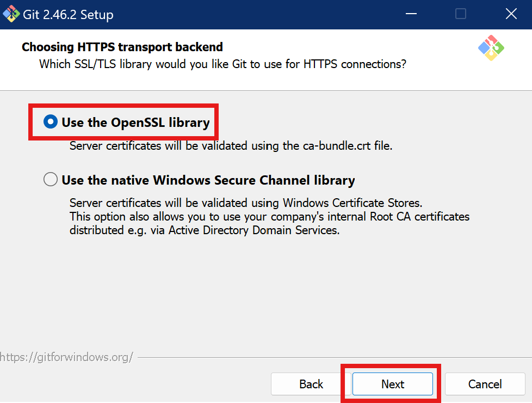Click the 'Windows Certificate Stores' description line
Screen dimensions: 532x403
click(246, 203)
